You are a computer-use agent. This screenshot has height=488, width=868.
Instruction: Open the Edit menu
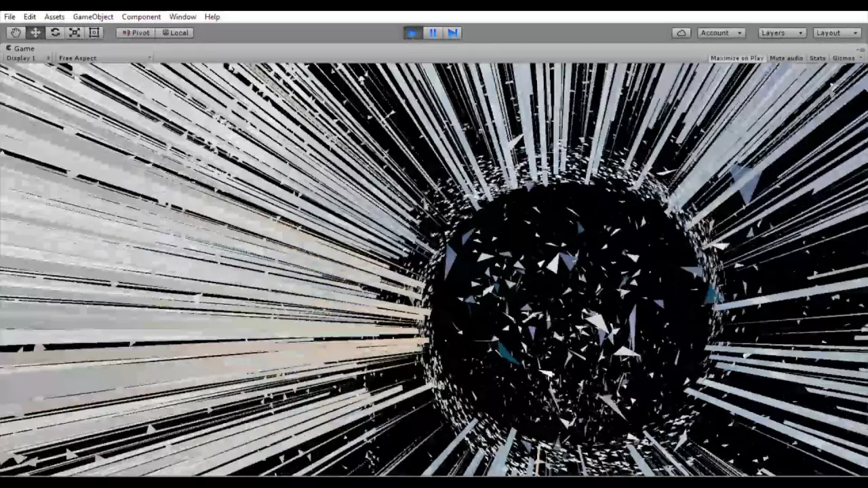tap(30, 16)
